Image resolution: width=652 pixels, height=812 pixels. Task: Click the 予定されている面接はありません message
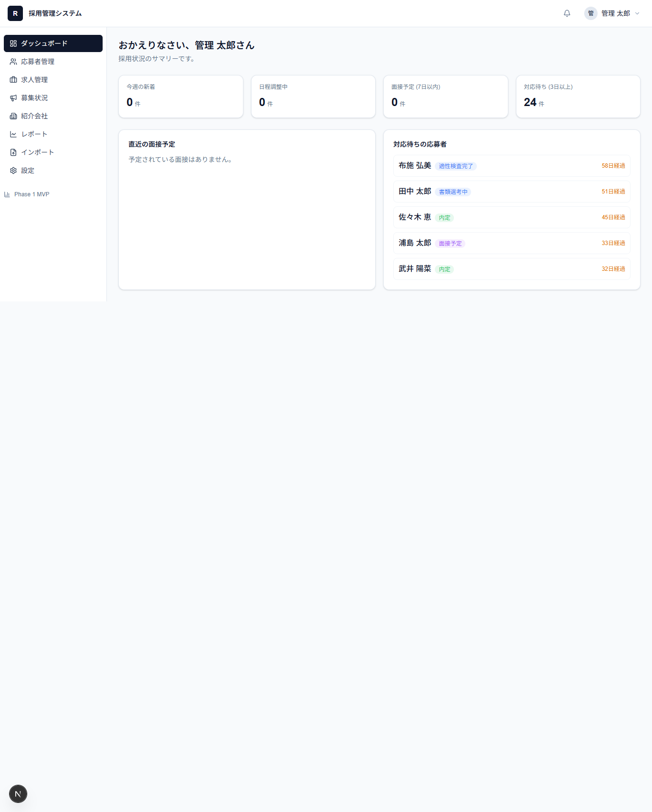point(181,160)
